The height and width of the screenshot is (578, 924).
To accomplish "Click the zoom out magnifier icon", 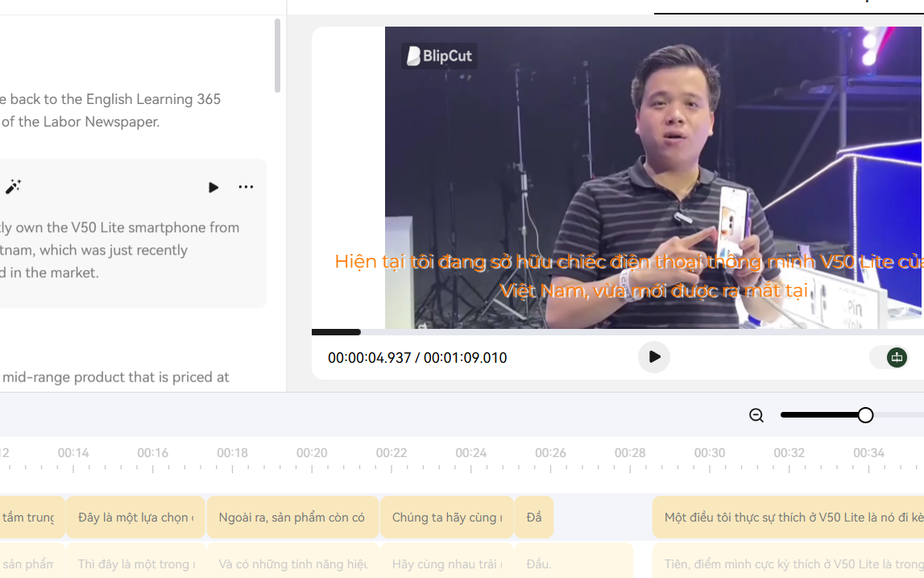I will (x=756, y=415).
